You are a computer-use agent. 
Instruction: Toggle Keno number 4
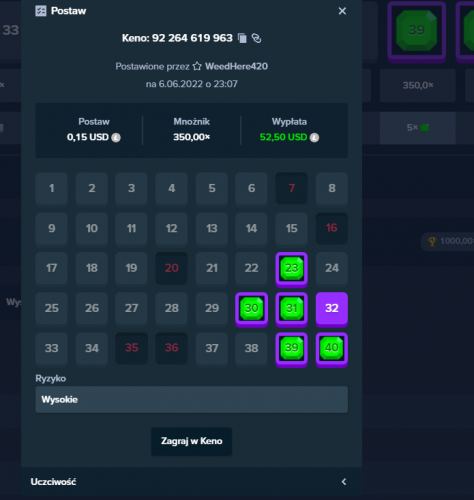pyautogui.click(x=172, y=188)
